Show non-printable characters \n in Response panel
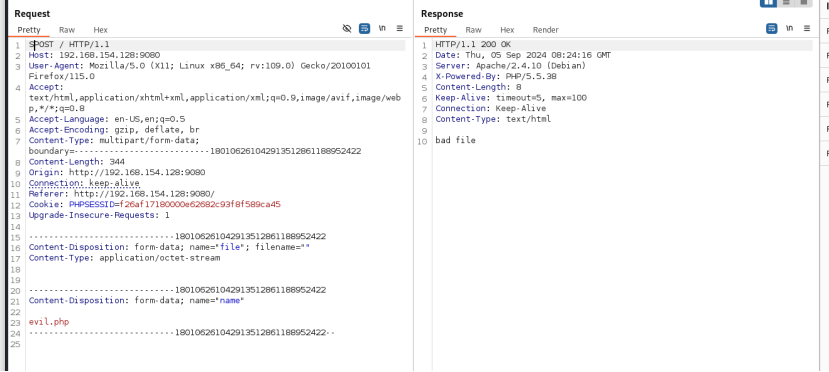829x372 pixels. [x=789, y=29]
